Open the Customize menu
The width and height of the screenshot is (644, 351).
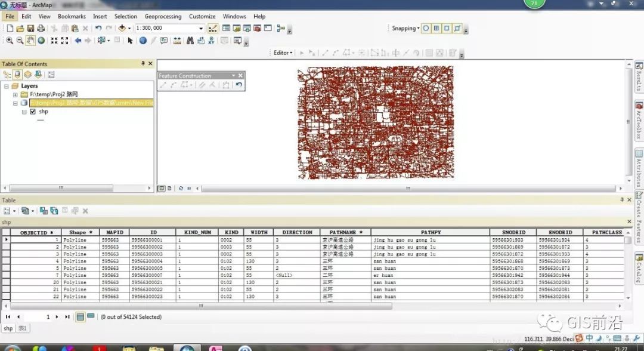click(202, 17)
